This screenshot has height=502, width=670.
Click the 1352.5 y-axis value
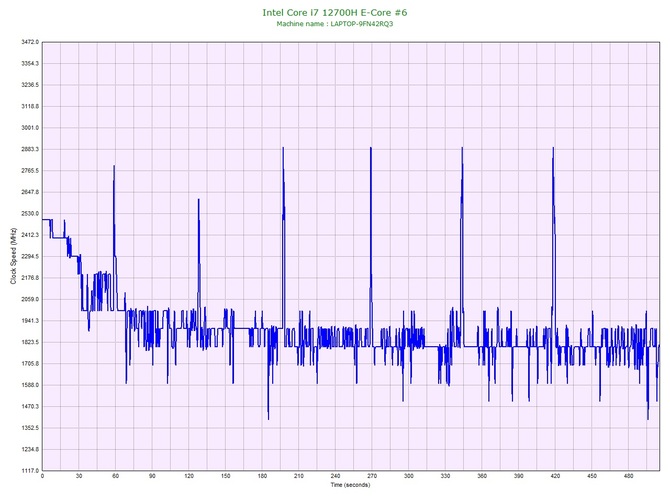30,428
